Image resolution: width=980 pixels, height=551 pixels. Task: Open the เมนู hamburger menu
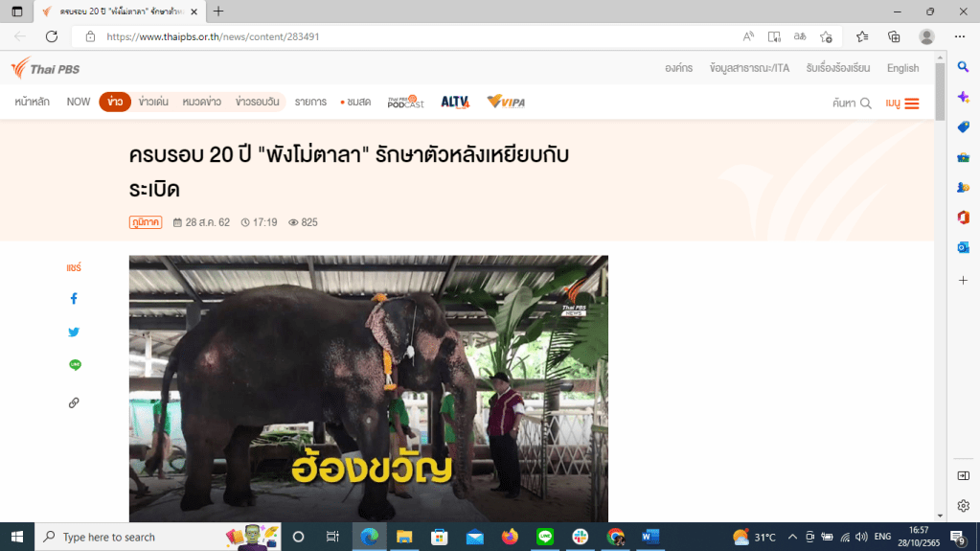point(902,103)
